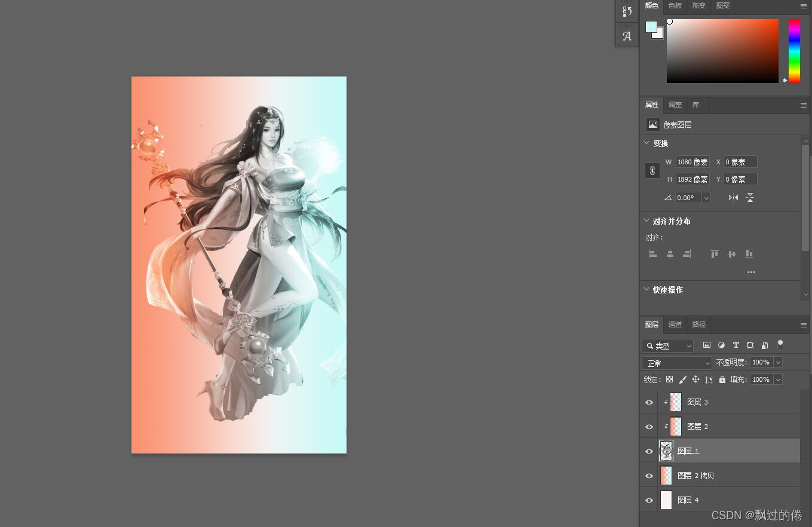This screenshot has width=812, height=527.
Task: Open the Character panel icon
Action: point(627,36)
